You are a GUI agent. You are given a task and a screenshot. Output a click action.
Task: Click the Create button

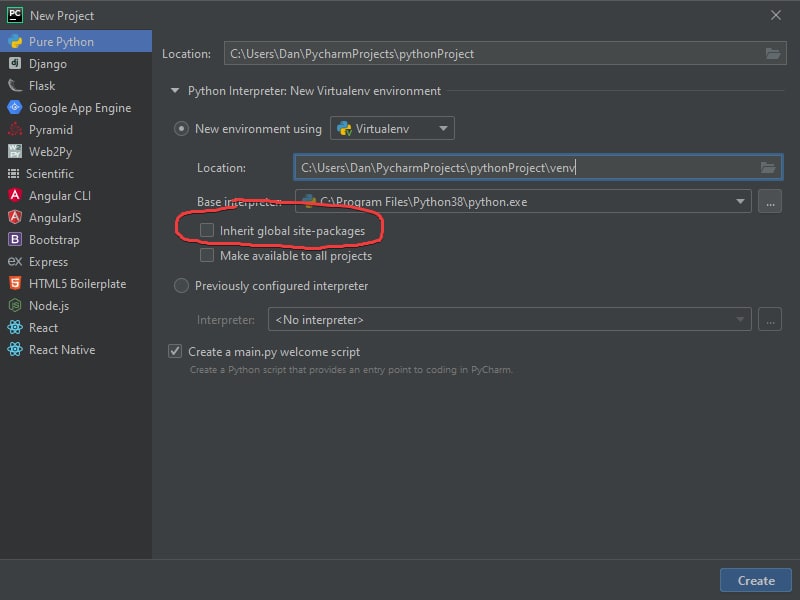click(x=756, y=580)
